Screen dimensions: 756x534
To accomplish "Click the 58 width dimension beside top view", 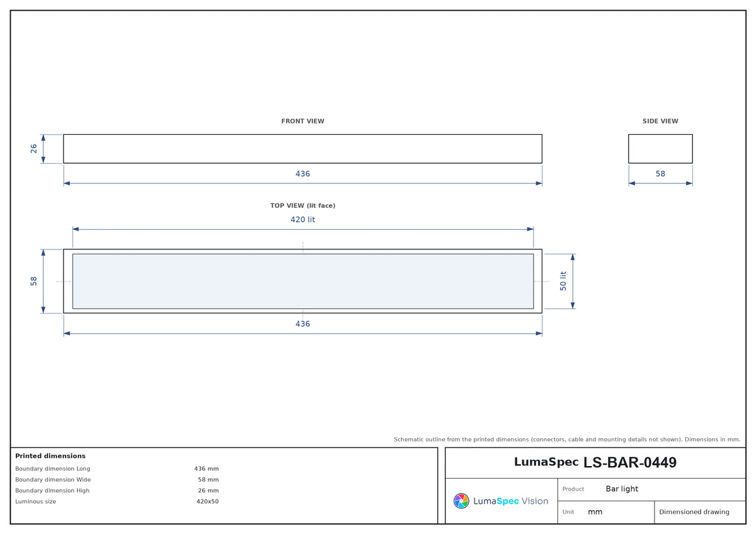I will (34, 281).
